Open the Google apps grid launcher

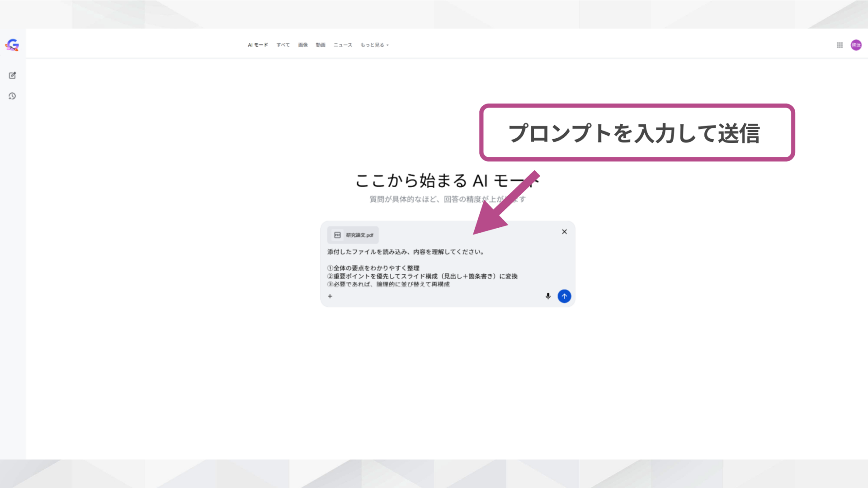[x=840, y=45]
